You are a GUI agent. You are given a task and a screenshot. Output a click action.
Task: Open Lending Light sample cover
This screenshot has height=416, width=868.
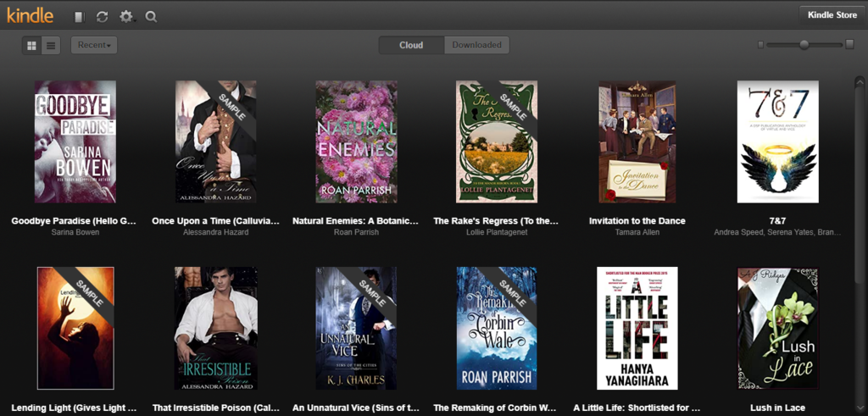[75, 328]
